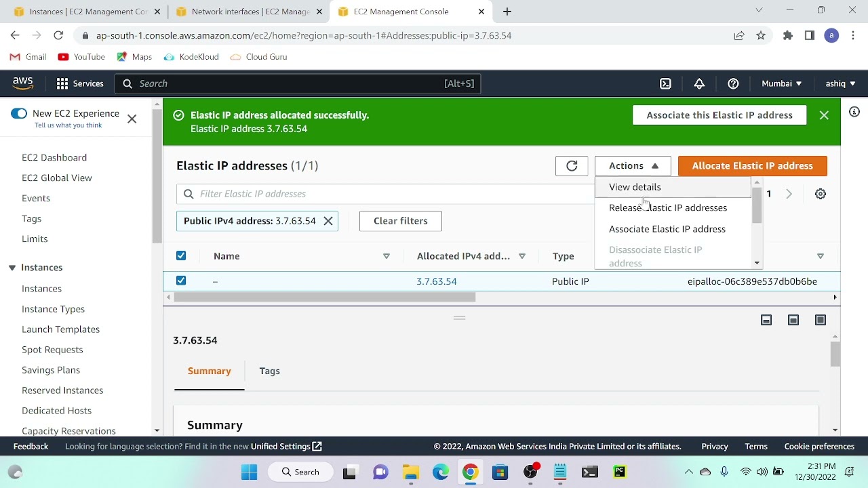This screenshot has width=868, height=488.
Task: Open info panel icon at right edge
Action: coord(854,112)
